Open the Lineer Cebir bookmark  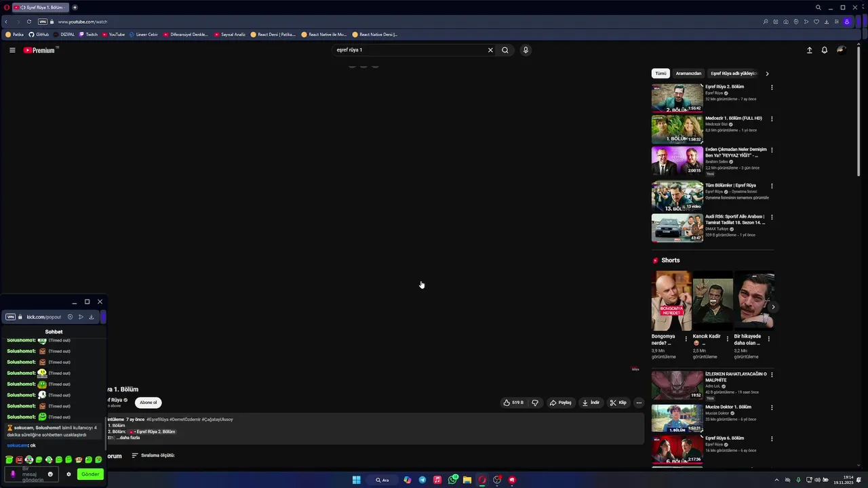coord(143,35)
